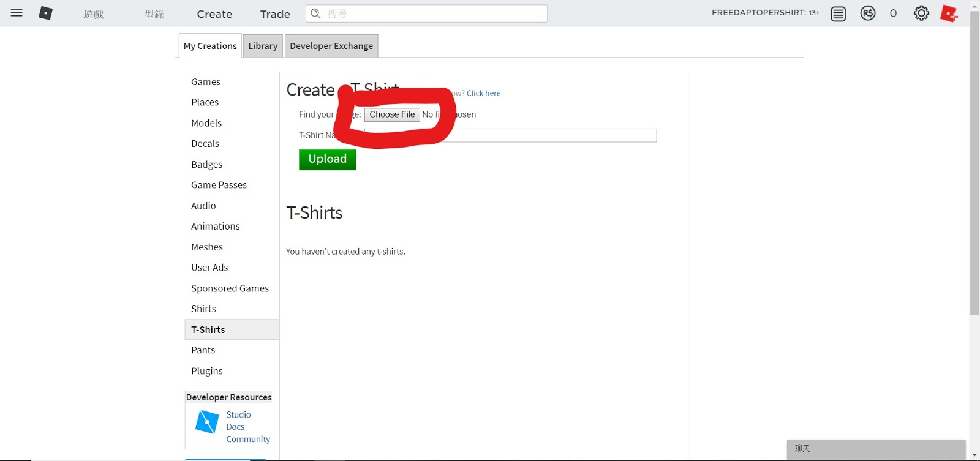Viewport: 980px width, 461px height.
Task: Open the Docs developer resource link
Action: (x=235, y=427)
